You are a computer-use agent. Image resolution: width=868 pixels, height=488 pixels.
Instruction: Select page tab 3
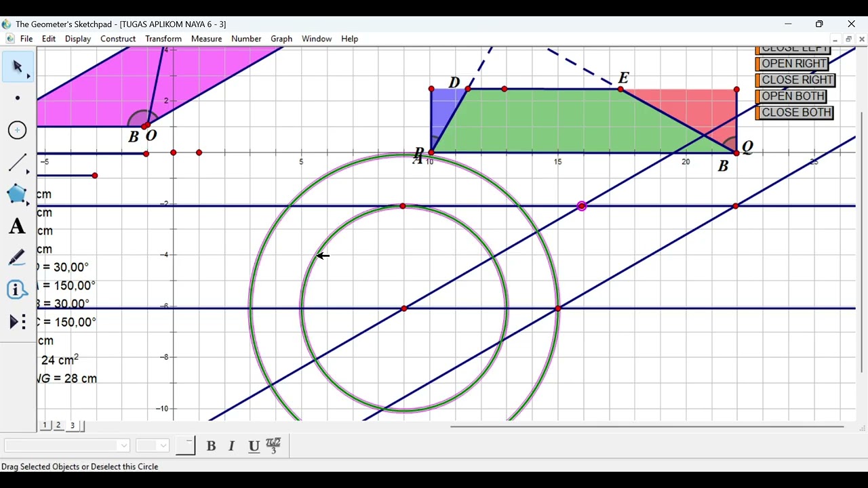tap(73, 425)
